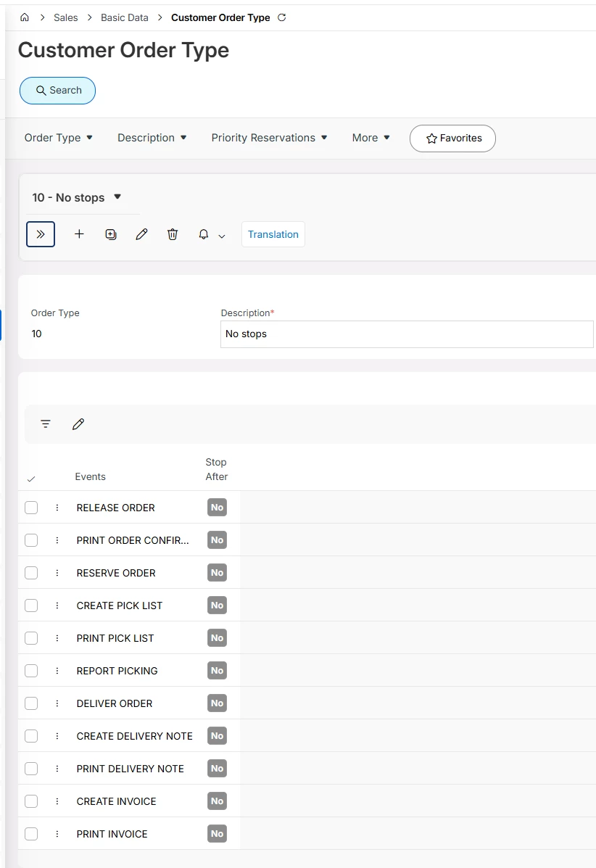Image resolution: width=596 pixels, height=868 pixels.
Task: Open the Sales breadcrumb
Action: point(66,17)
